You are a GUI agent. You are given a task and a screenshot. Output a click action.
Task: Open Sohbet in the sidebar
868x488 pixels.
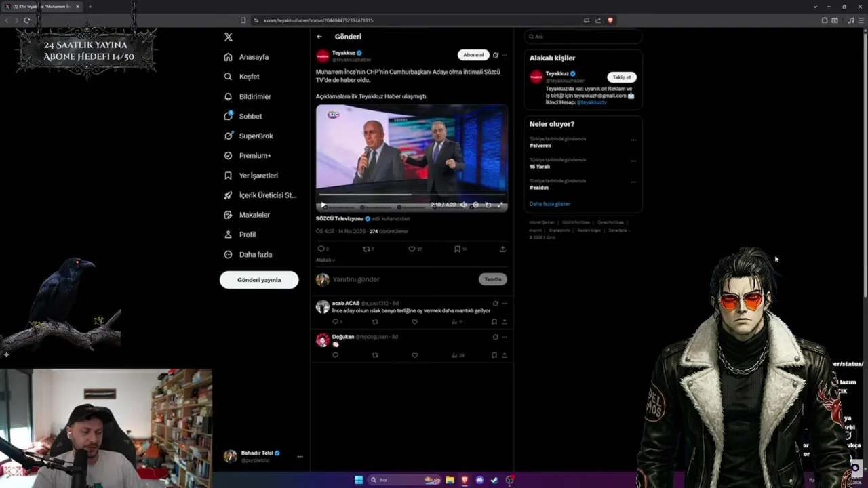click(243, 116)
